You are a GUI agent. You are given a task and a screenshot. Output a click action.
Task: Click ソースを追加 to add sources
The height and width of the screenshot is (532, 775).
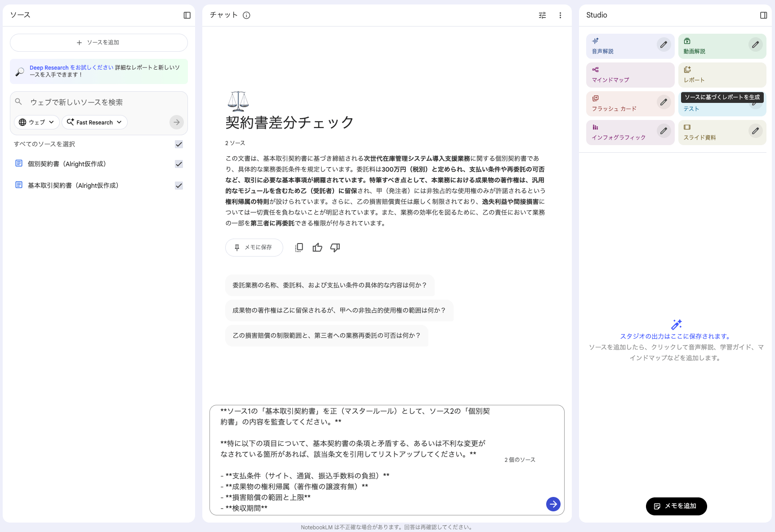coord(98,42)
